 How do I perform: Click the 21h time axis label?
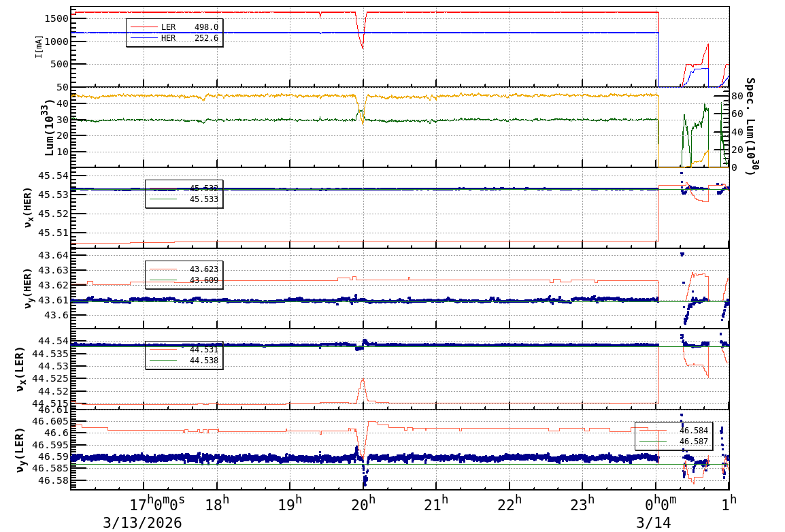(x=437, y=503)
